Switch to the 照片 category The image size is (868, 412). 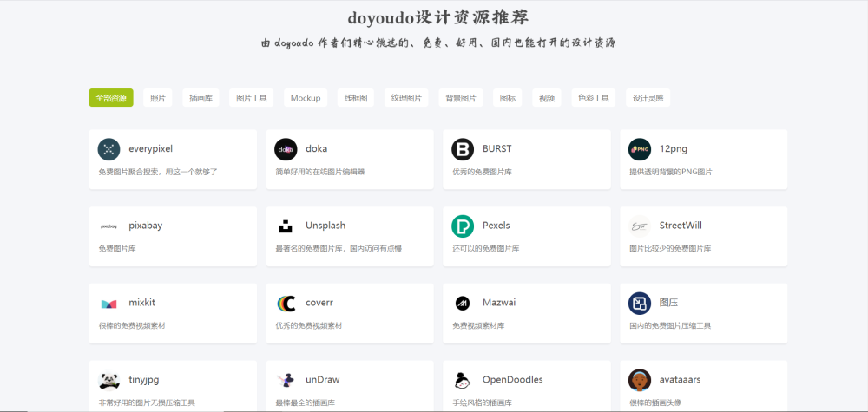[x=158, y=98]
